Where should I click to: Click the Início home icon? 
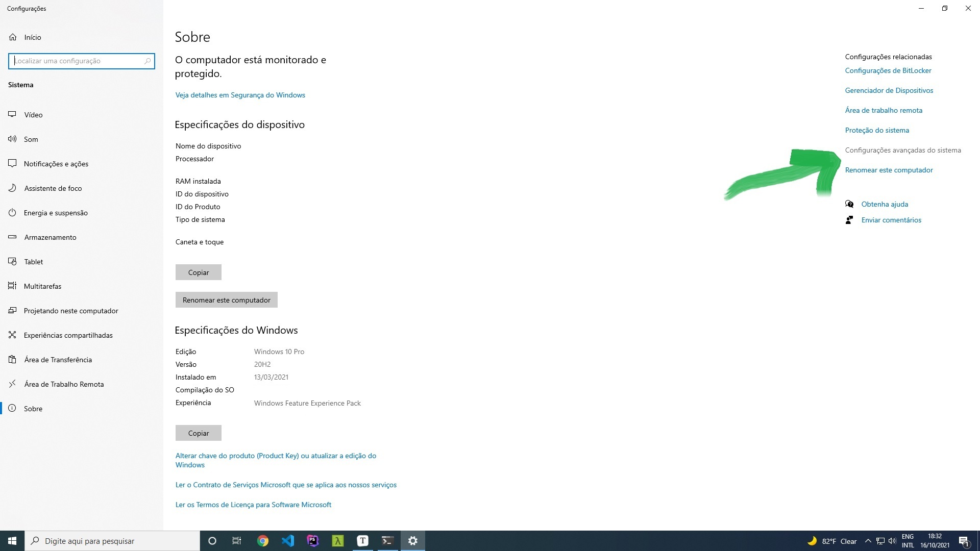(13, 37)
